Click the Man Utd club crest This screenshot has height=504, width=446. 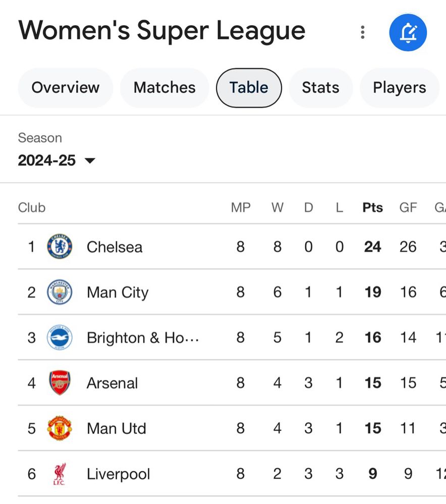[x=60, y=428]
